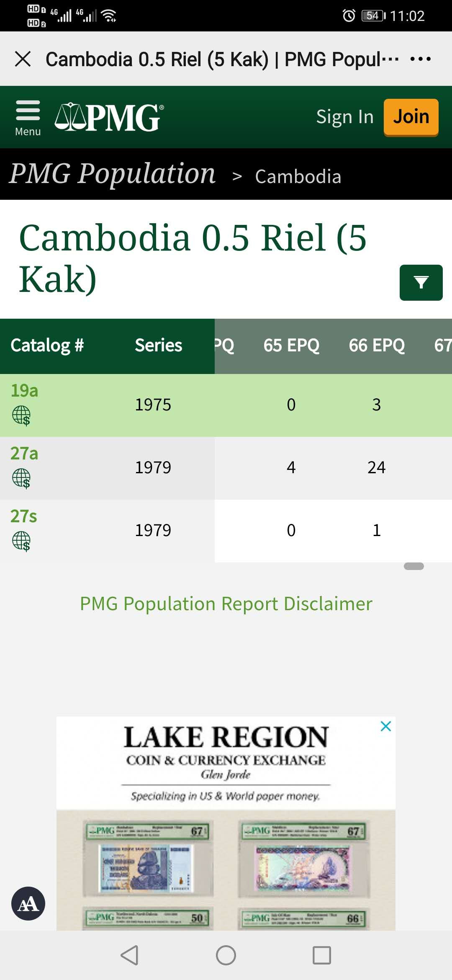The width and height of the screenshot is (452, 980).
Task: Tap the AA text size button
Action: coord(28,903)
